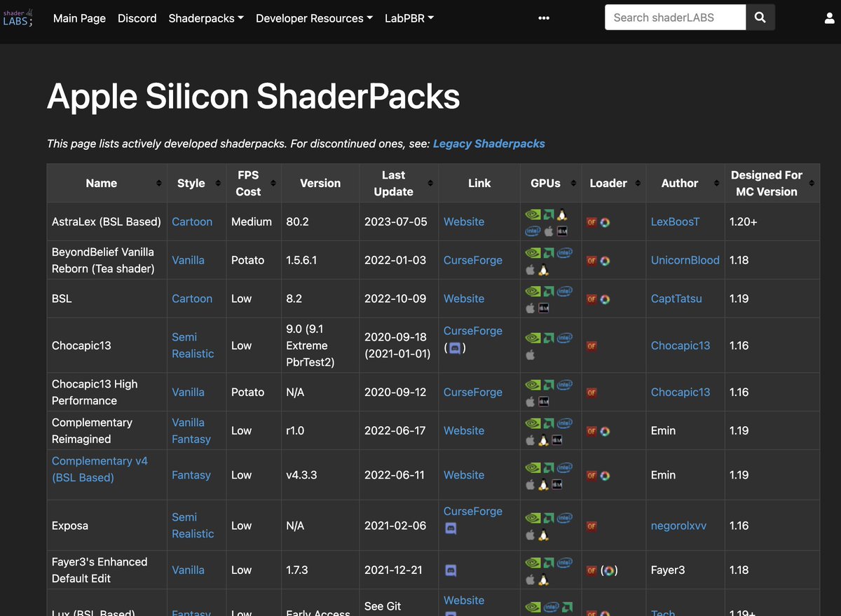Viewport: 841px width, 616px height.
Task: Sort table by Name column arrows
Action: (x=159, y=183)
